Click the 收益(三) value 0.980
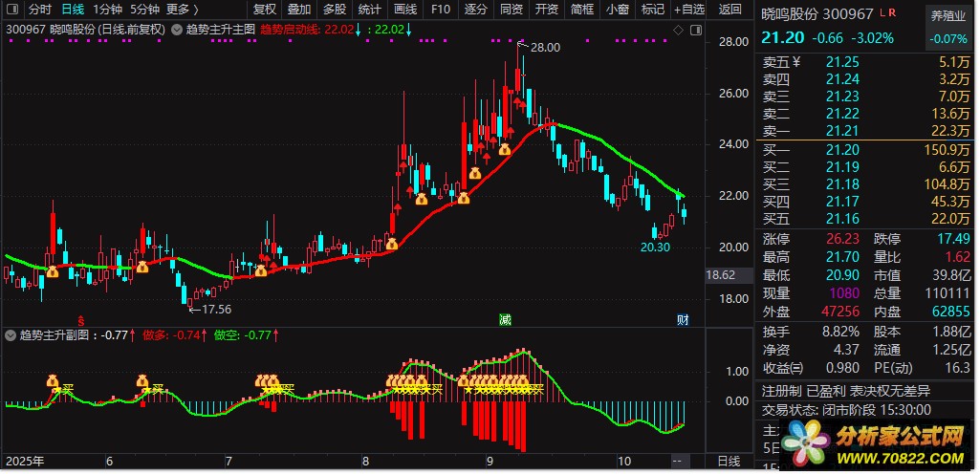The height and width of the screenshot is (474, 980). click(x=844, y=367)
